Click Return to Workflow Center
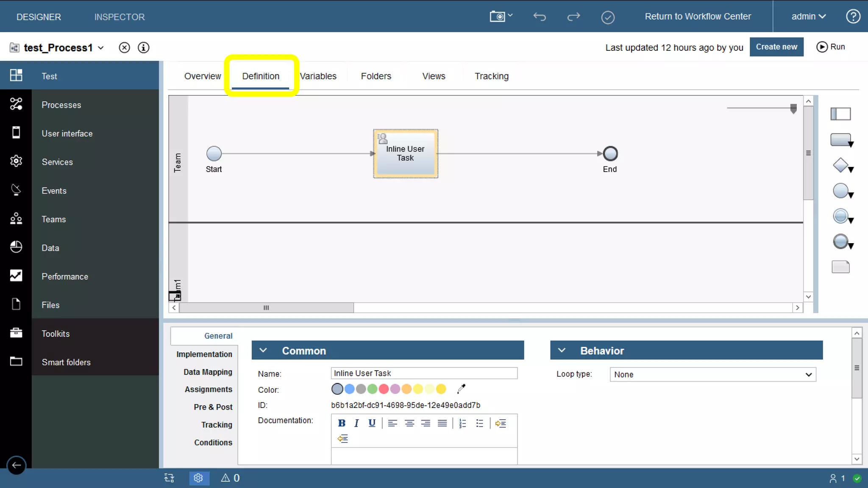 click(698, 17)
